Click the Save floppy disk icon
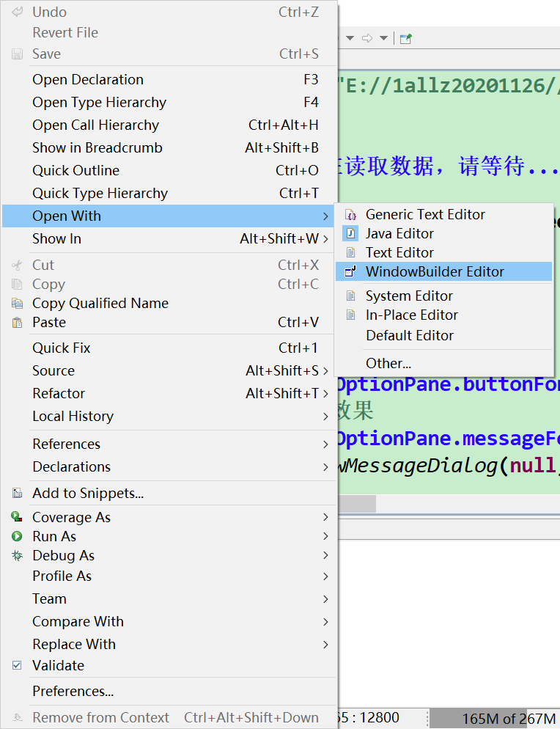This screenshot has width=560, height=729. coord(17,54)
